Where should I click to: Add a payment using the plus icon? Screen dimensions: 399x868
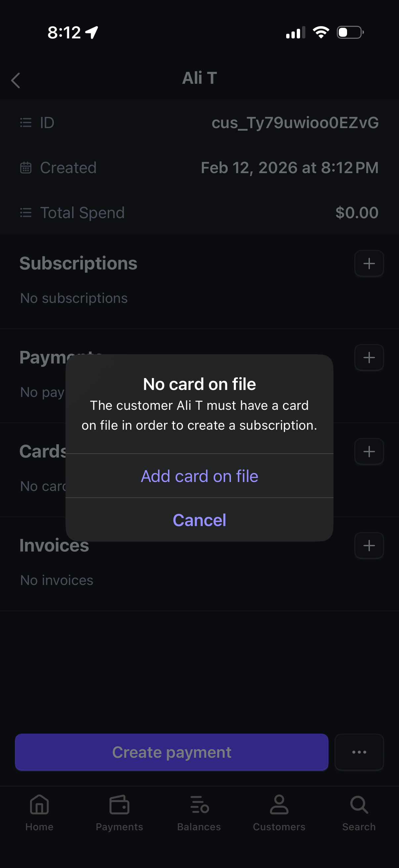click(369, 358)
